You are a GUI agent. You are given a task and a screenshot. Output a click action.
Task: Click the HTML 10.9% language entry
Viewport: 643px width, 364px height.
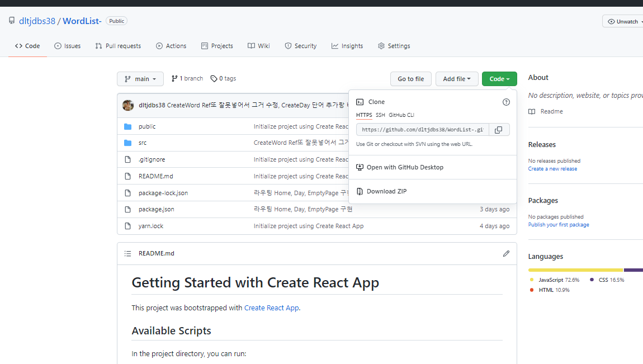pos(550,290)
